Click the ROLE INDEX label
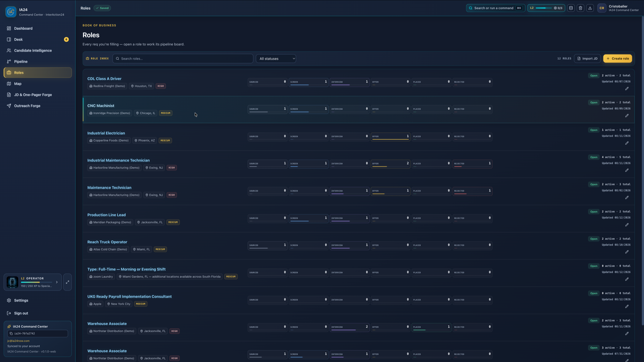This screenshot has width=644, height=362. coord(97,59)
